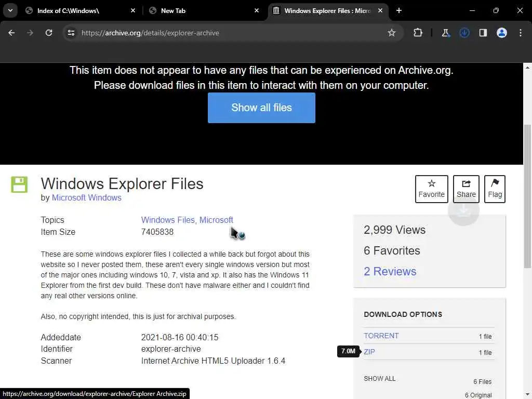Open the Chrome profile avatar
Viewport: 532px width, 399px height.
(x=502, y=33)
